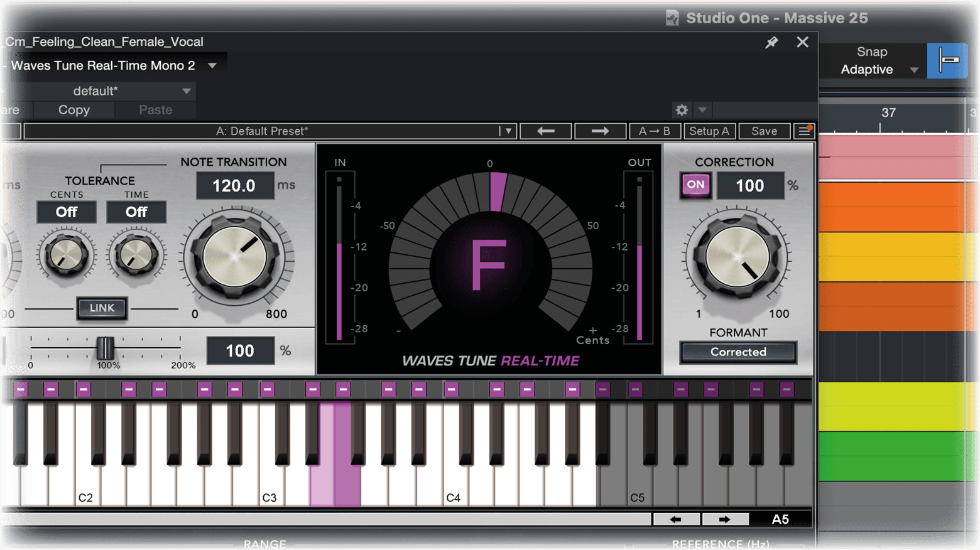Toggle the note marker above the C5 key
This screenshot has width=980, height=550.
[635, 389]
